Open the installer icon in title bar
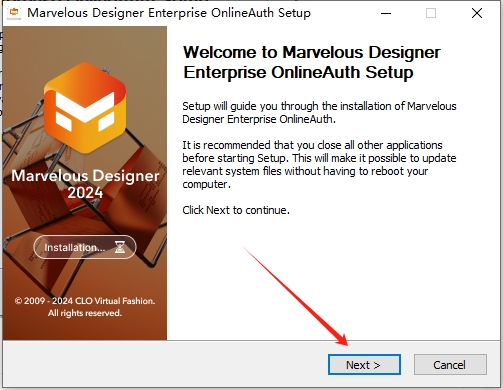 tap(14, 13)
